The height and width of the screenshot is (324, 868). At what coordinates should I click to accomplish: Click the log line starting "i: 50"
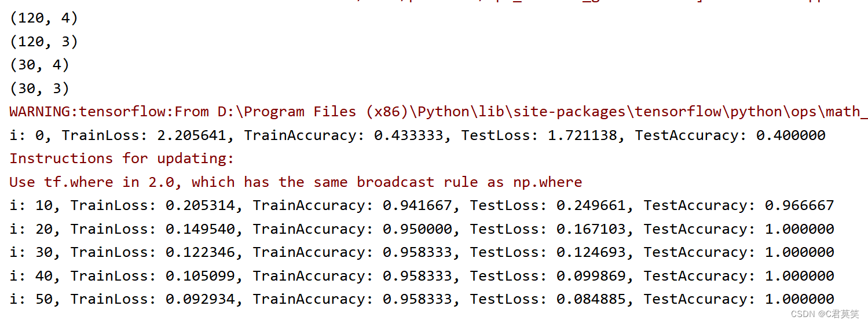(x=422, y=299)
